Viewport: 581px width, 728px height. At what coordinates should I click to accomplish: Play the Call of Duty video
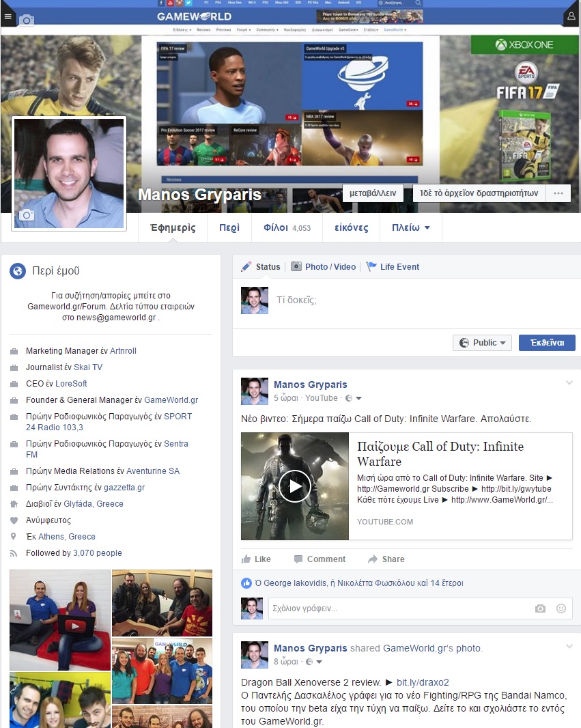[x=295, y=486]
